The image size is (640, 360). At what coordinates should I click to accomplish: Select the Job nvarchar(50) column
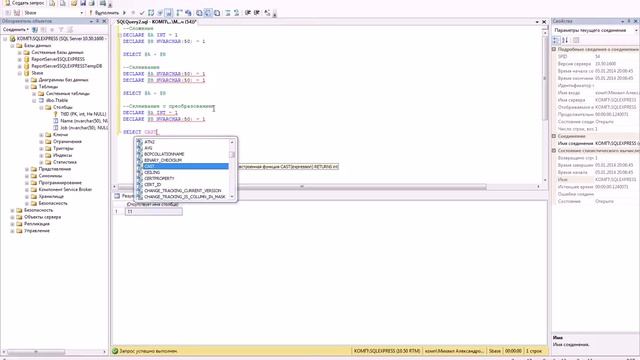[84, 128]
